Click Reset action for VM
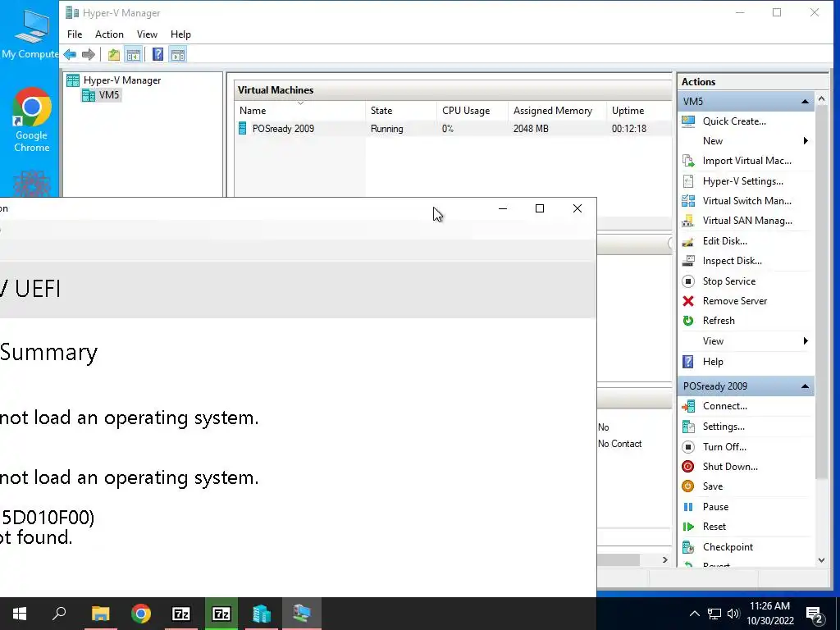The height and width of the screenshot is (630, 840). [x=714, y=527]
